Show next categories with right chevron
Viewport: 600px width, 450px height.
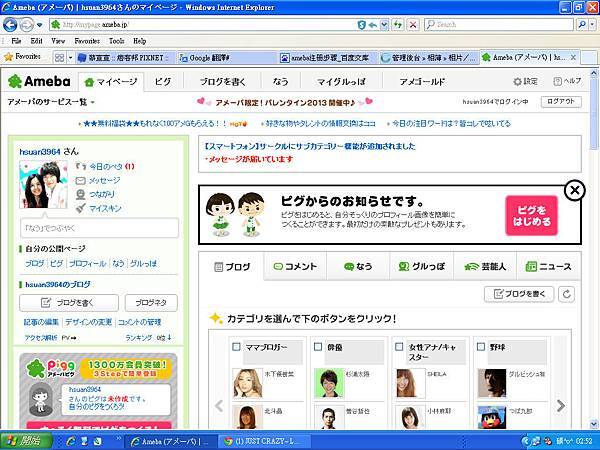coord(561,406)
